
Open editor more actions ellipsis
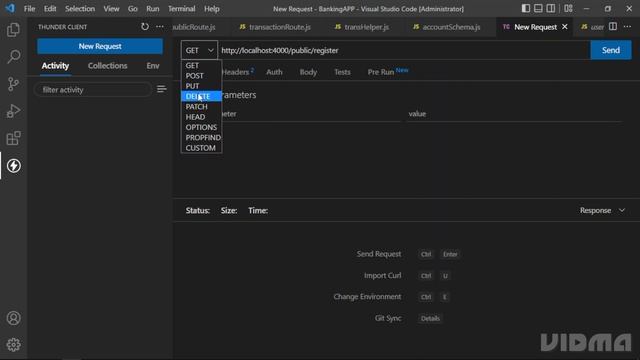pyautogui.click(x=627, y=27)
